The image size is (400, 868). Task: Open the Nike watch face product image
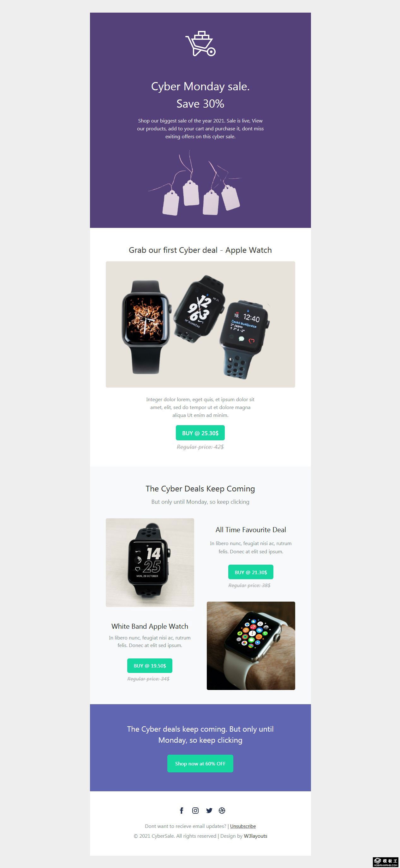pos(150,562)
